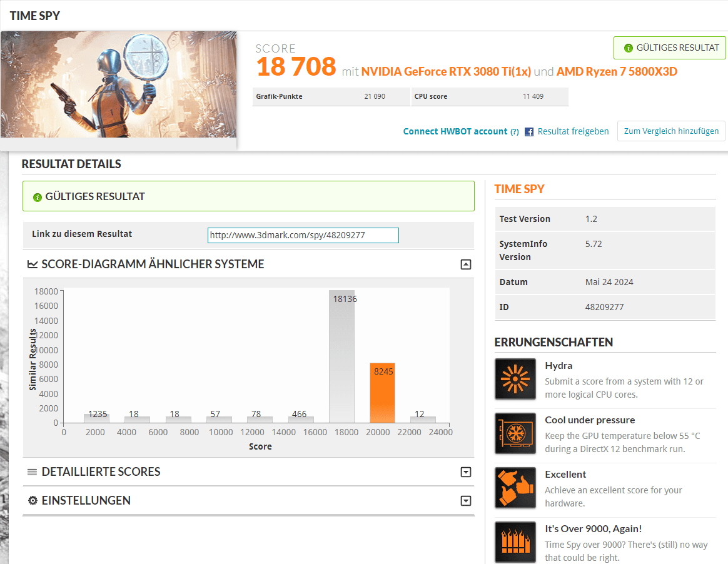Click the Hydra achievement title

559,366
